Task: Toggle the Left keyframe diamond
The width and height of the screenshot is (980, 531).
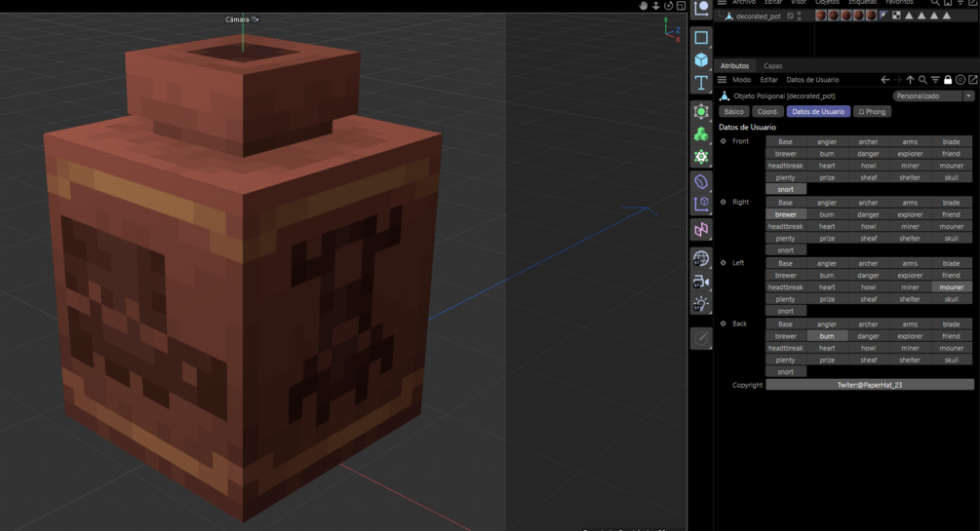Action: 724,262
